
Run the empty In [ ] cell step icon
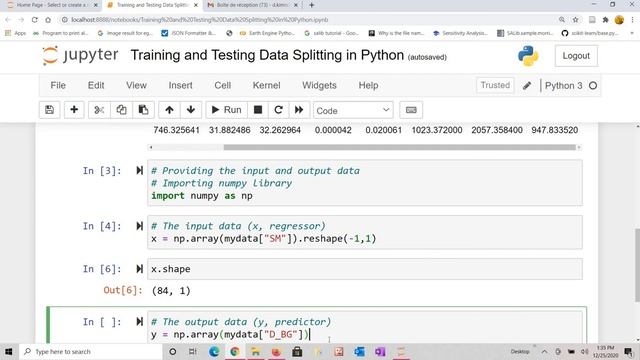pos(140,322)
